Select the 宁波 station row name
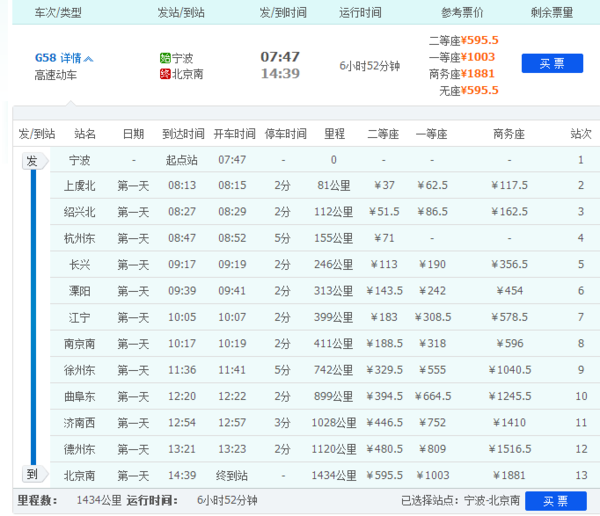This screenshot has width=600, height=516. pyautogui.click(x=80, y=160)
